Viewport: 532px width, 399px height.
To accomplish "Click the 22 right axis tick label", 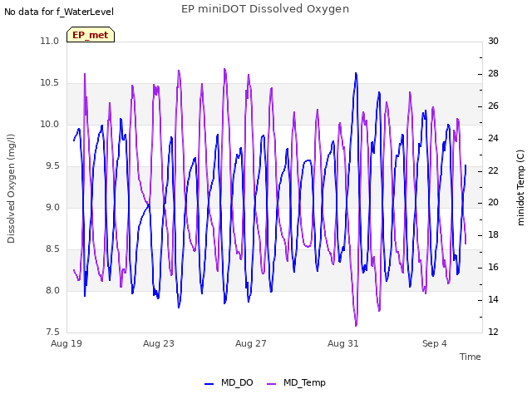I will click(x=493, y=170).
